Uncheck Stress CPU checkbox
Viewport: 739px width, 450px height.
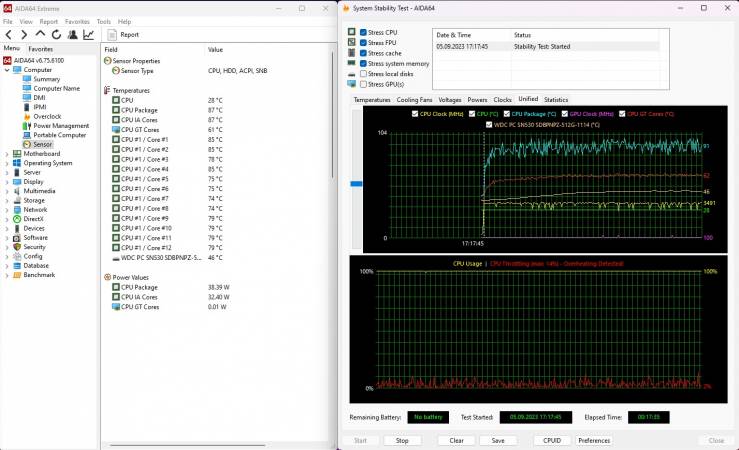tap(363, 33)
